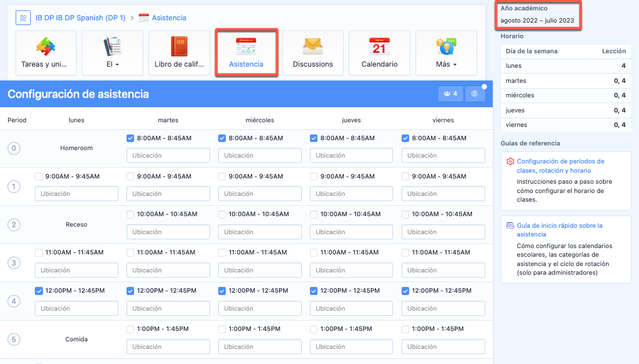Open Guía de inicio rápido sobre asistencia
This screenshot has height=364, width=639.
pos(559,230)
